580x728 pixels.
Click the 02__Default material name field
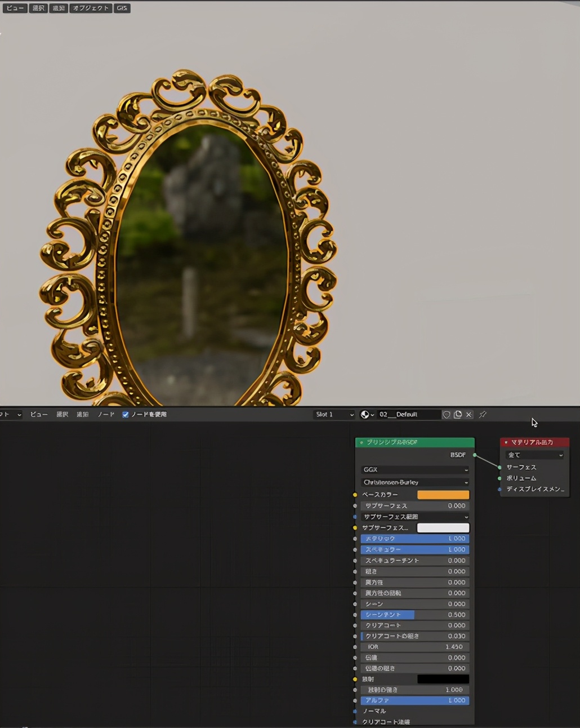pos(408,415)
